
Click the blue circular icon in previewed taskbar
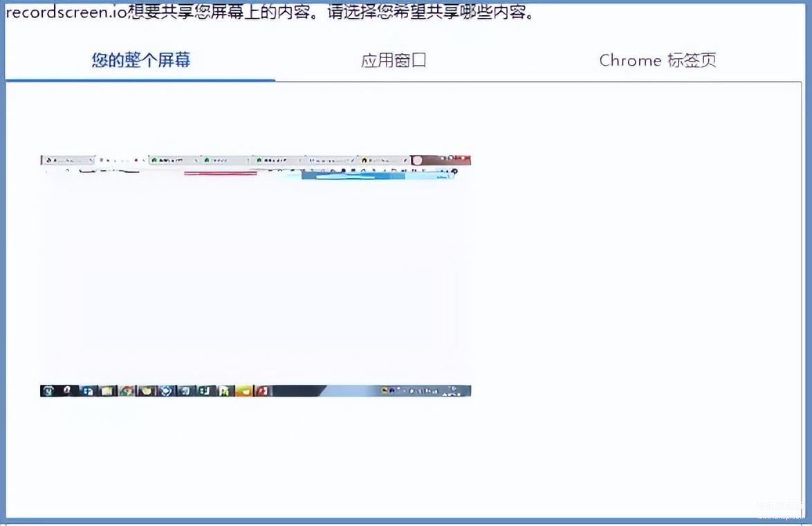166,391
